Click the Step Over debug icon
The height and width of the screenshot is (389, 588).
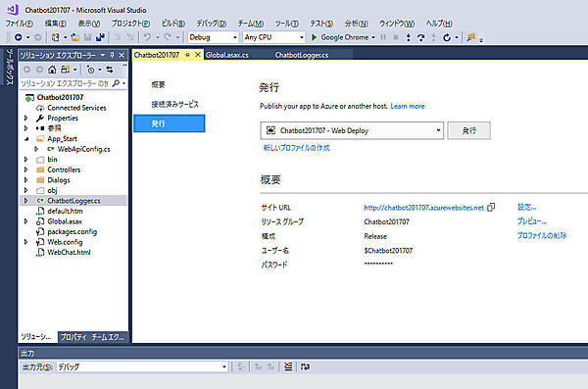[x=420, y=37]
